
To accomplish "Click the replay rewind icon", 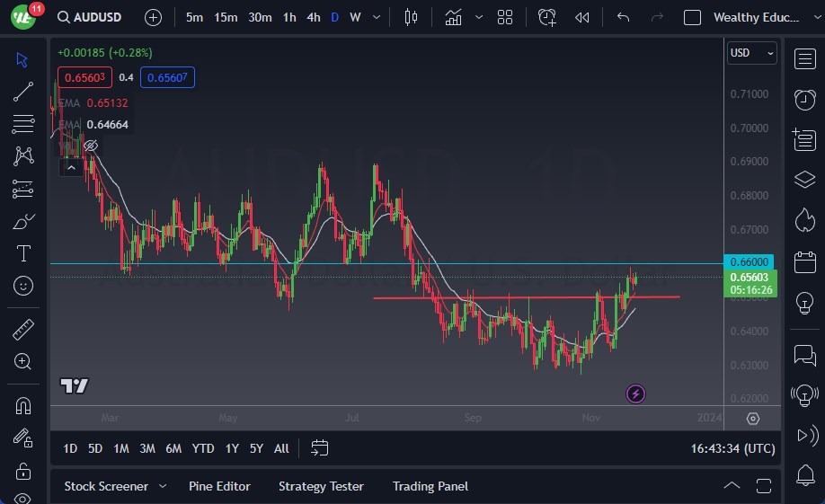I will click(582, 17).
